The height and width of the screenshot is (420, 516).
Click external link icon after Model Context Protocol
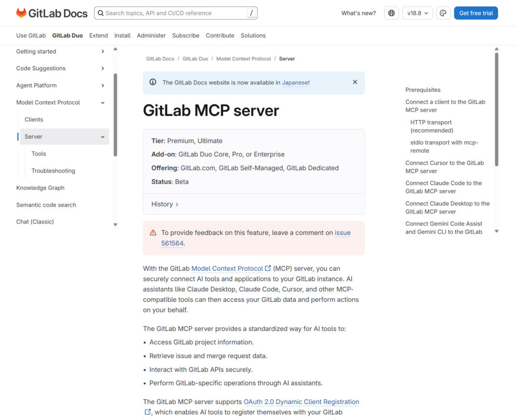pyautogui.click(x=268, y=268)
